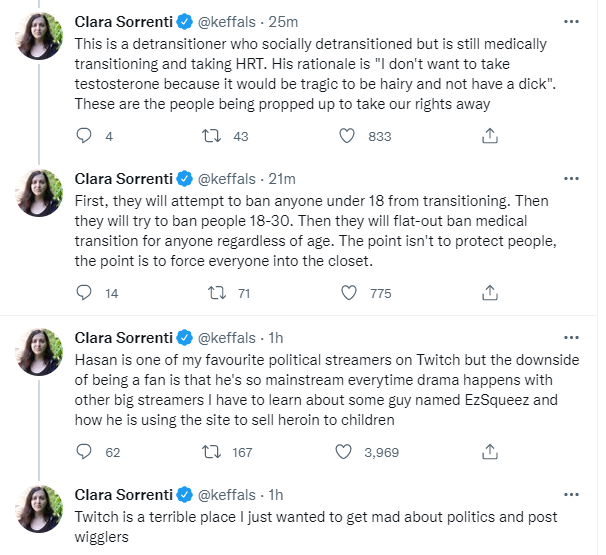Reply to the detransitioner tweet
The width and height of the screenshot is (606, 555).
(x=85, y=136)
